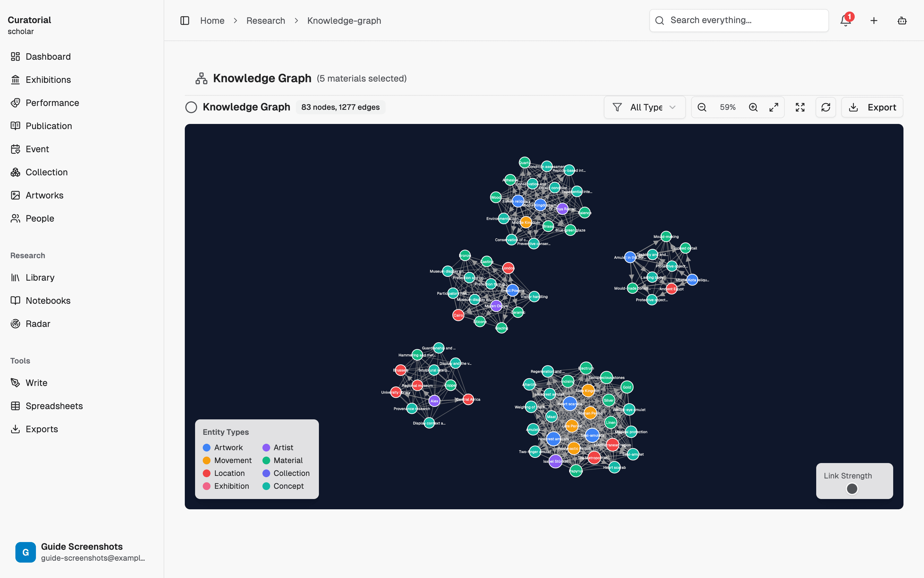The height and width of the screenshot is (578, 924).
Task: Focus the Search everything field
Action: coord(739,21)
